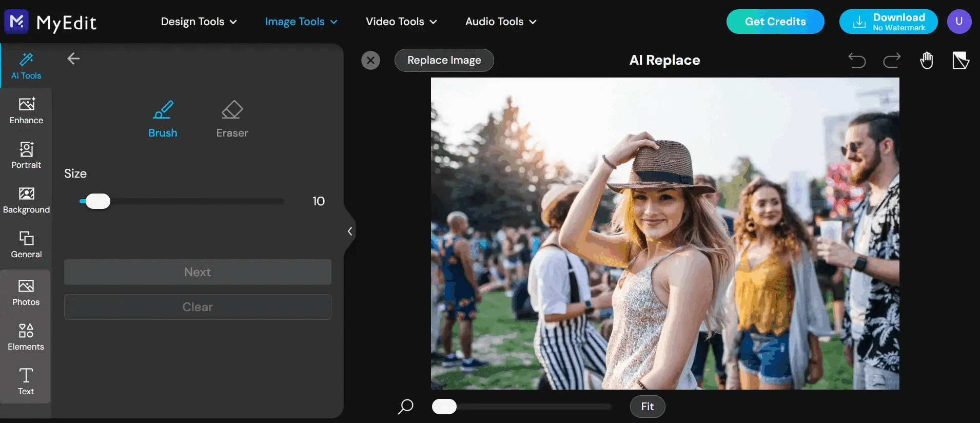Undo the last action
Viewport: 980px width, 423px height.
pyautogui.click(x=857, y=61)
